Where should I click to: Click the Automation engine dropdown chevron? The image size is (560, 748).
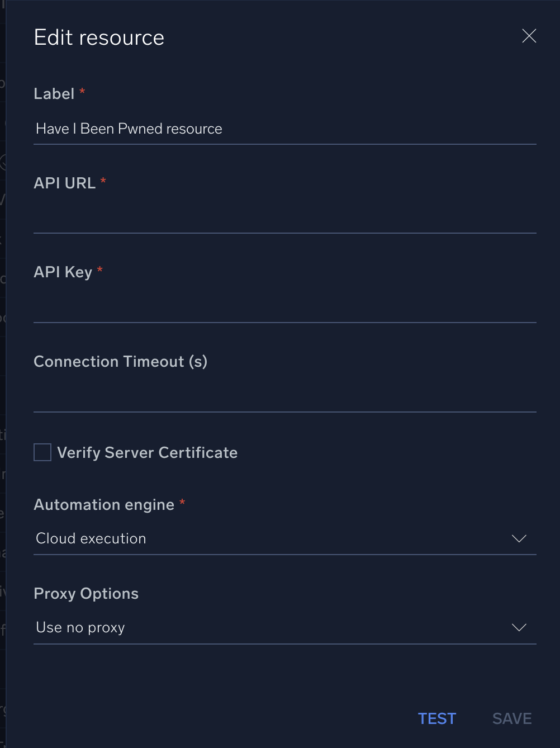pyautogui.click(x=519, y=538)
